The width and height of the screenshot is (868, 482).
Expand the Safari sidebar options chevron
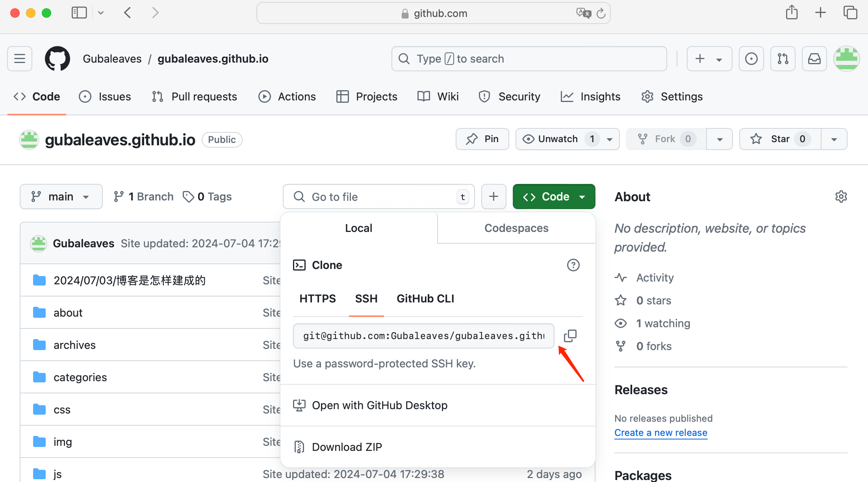[x=101, y=13]
